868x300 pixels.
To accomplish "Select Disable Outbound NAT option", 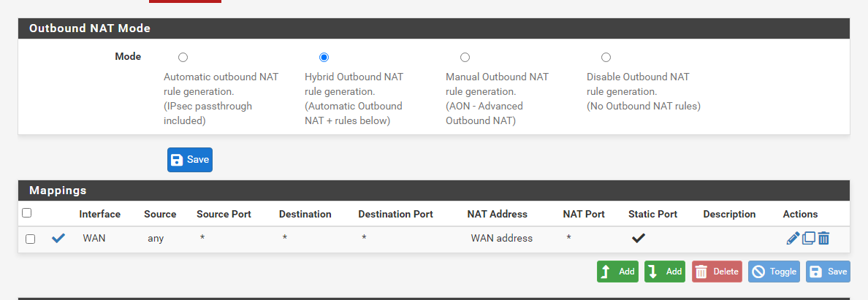I will pyautogui.click(x=606, y=58).
